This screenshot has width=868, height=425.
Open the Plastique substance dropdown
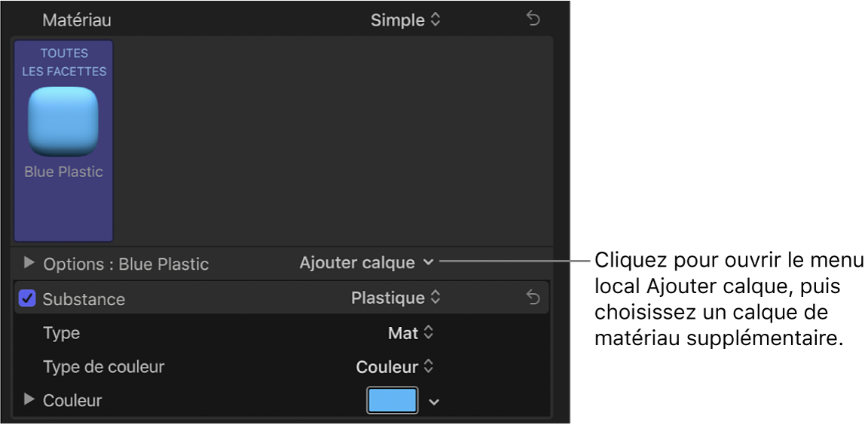tap(395, 298)
